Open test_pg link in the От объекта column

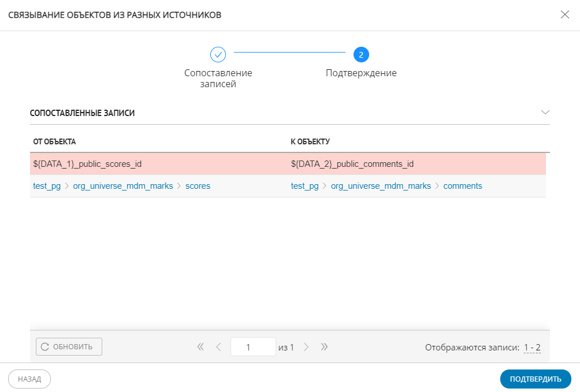point(47,186)
